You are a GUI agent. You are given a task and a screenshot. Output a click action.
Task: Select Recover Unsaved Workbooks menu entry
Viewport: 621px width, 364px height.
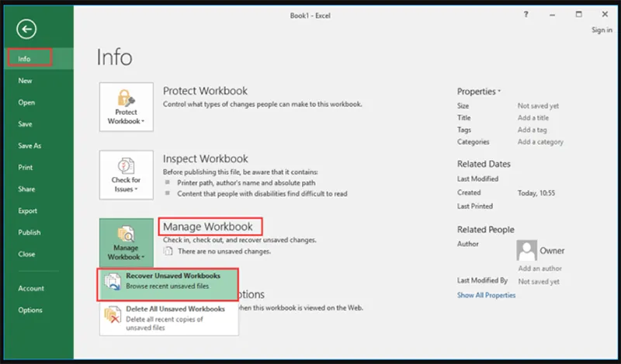coord(168,284)
